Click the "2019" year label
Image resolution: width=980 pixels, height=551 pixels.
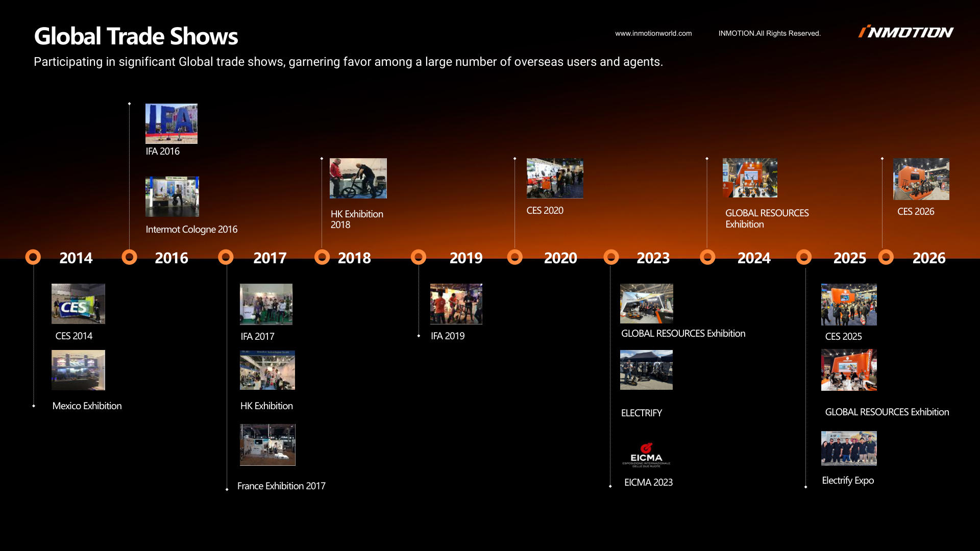tap(466, 258)
